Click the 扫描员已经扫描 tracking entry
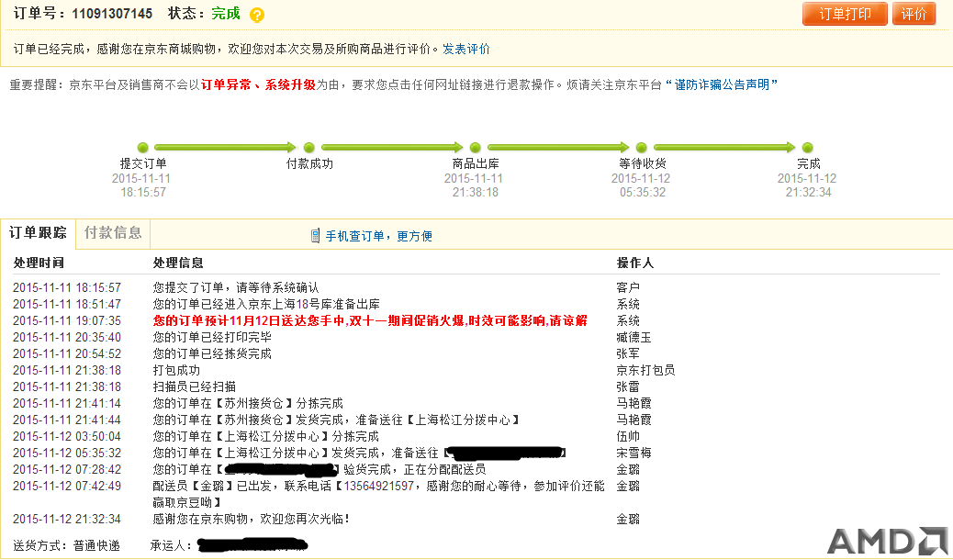 tap(195, 386)
